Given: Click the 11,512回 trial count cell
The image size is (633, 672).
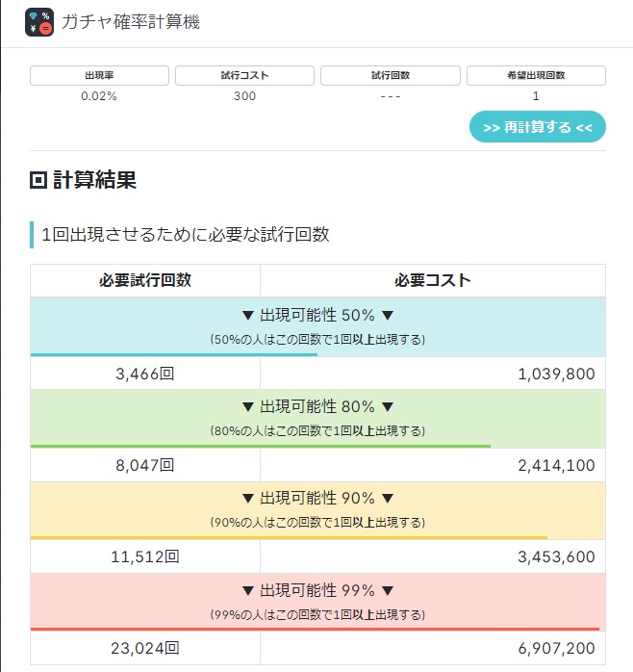Looking at the screenshot, I should click(145, 556).
